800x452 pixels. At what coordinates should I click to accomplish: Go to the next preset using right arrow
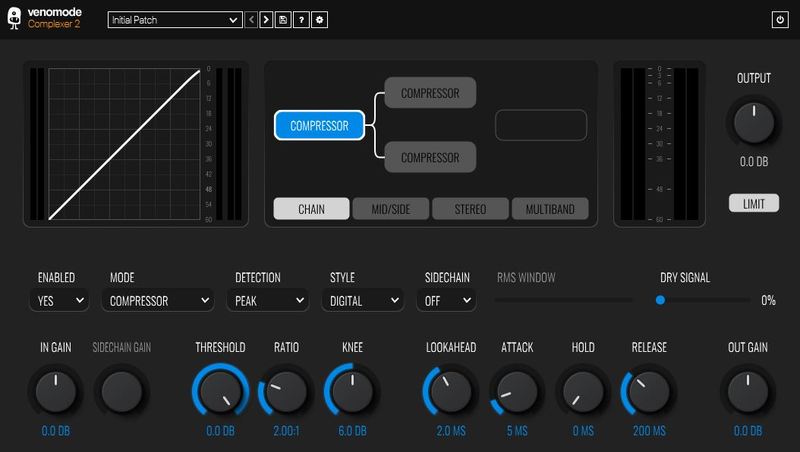[x=266, y=20]
